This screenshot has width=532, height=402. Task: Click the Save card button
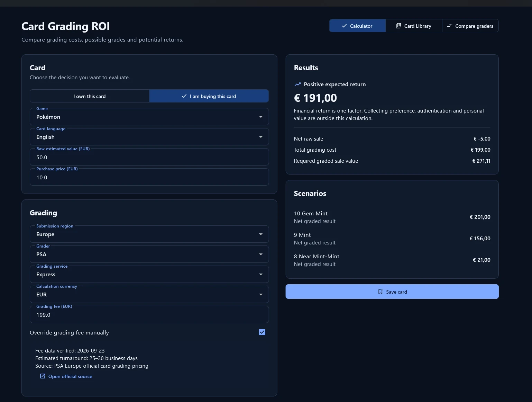(392, 292)
